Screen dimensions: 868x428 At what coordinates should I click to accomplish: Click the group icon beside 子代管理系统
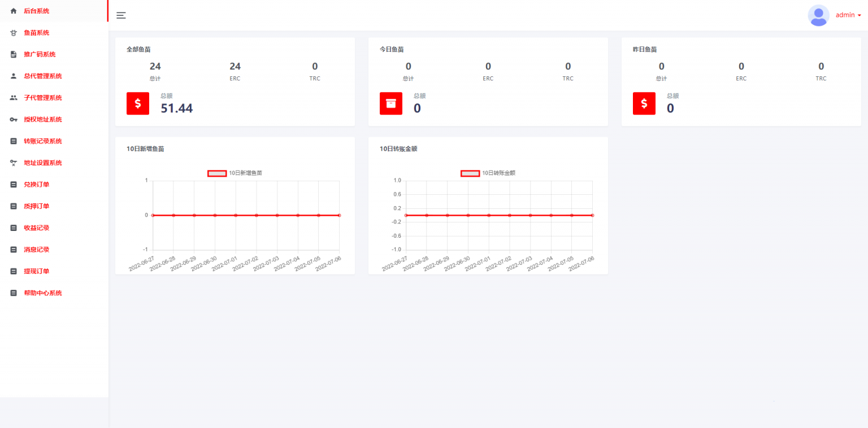click(14, 98)
